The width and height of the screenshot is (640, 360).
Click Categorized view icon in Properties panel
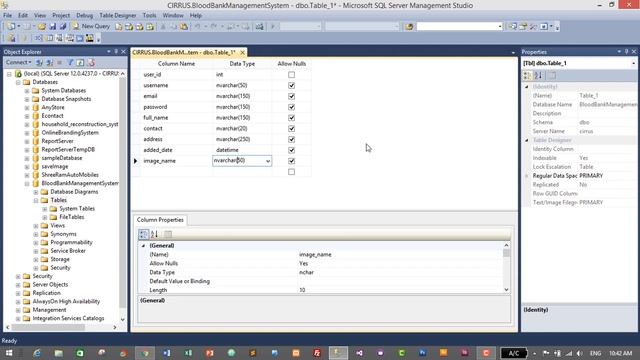tap(527, 76)
